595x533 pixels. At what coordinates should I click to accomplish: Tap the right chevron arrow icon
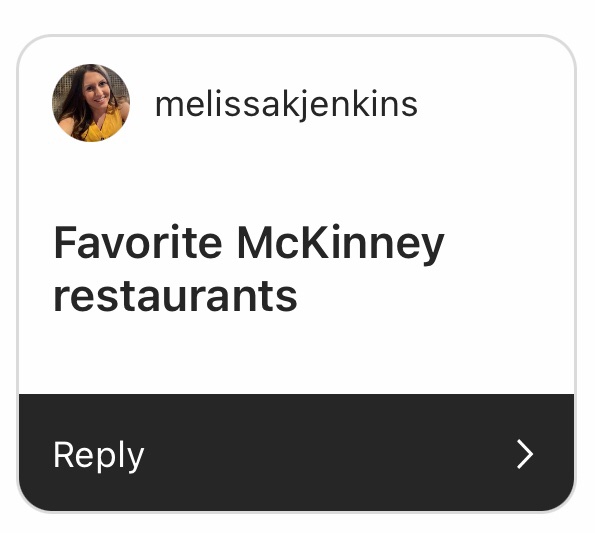pyautogui.click(x=525, y=454)
